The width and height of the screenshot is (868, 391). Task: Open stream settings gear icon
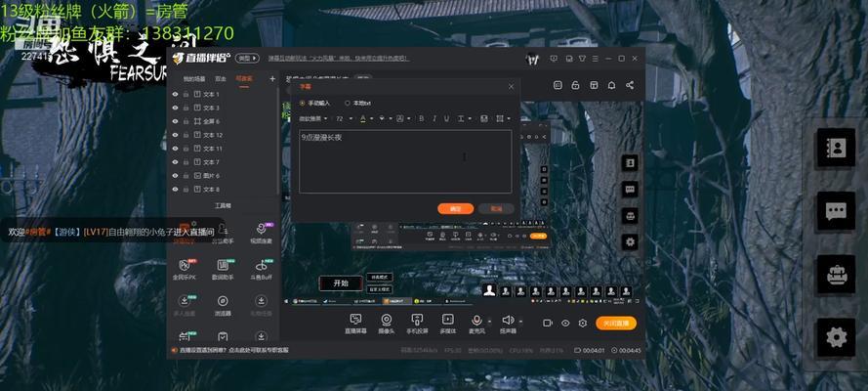tap(582, 323)
